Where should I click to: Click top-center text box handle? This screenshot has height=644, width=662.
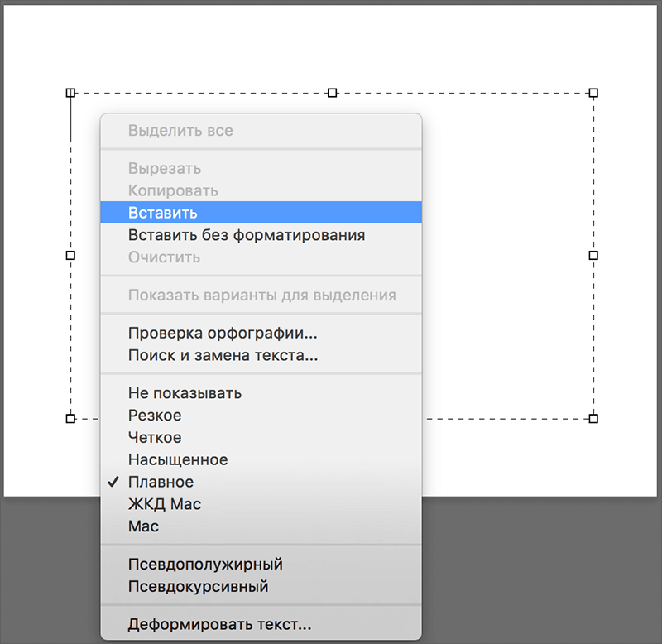[x=332, y=93]
